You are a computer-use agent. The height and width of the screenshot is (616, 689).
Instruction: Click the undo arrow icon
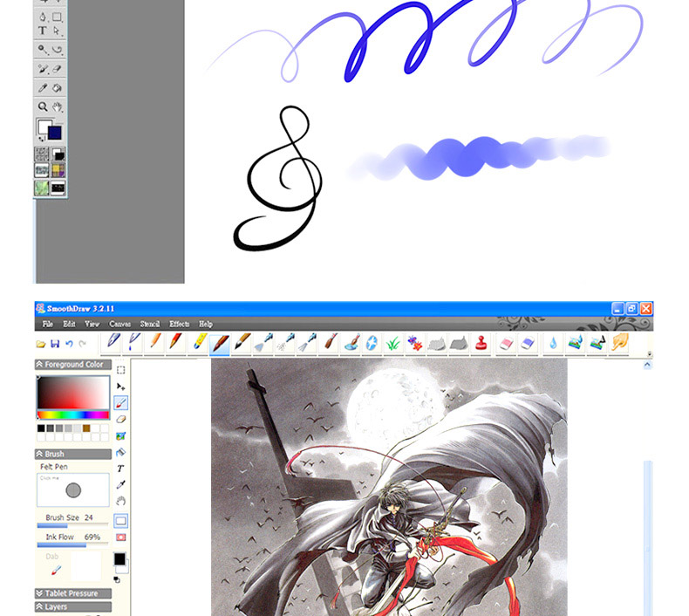[69, 344]
